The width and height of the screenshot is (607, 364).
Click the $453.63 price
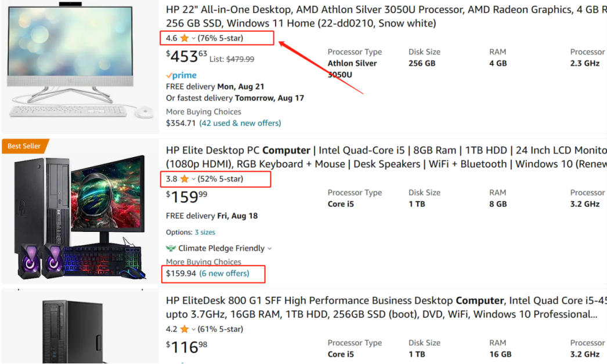tap(187, 56)
